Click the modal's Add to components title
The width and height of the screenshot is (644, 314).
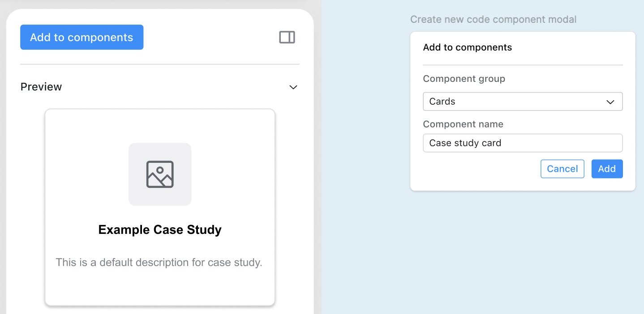click(x=467, y=47)
